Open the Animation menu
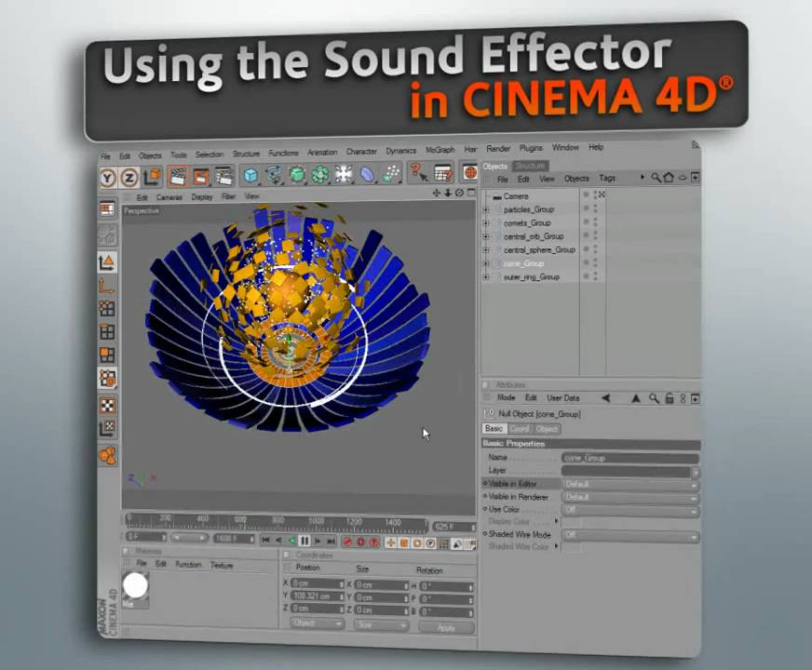Image resolution: width=812 pixels, height=670 pixels. [322, 152]
